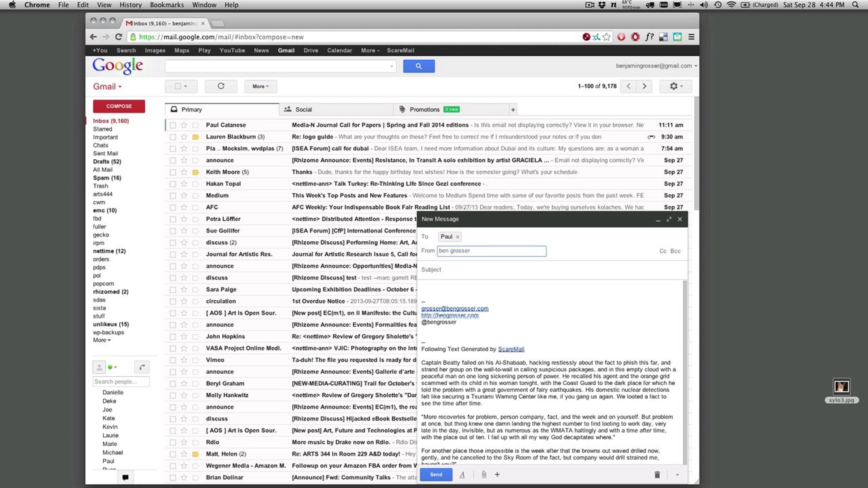Open Spotlight search in the menu bar
The width and height of the screenshot is (868, 488).
point(855,5)
